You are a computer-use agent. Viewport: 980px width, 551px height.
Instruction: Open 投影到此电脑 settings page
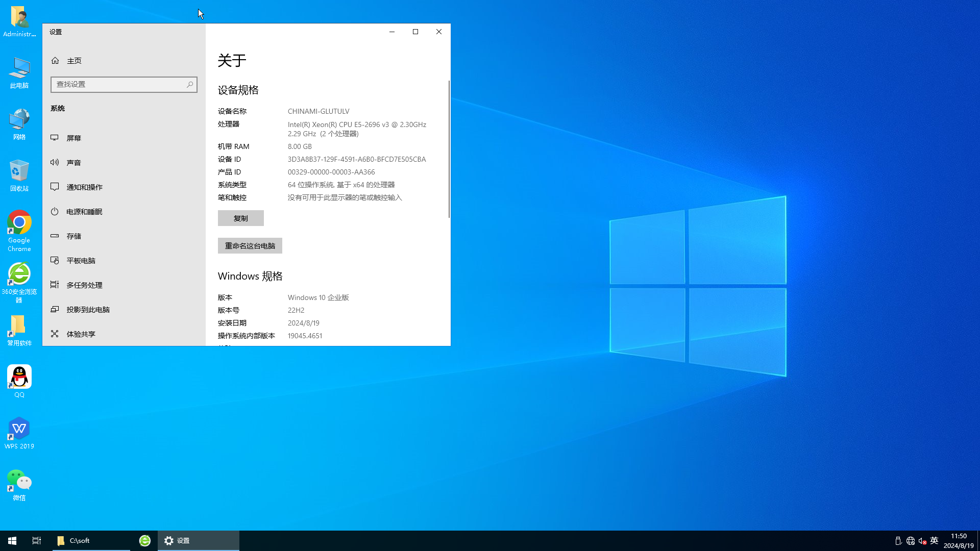(x=124, y=310)
